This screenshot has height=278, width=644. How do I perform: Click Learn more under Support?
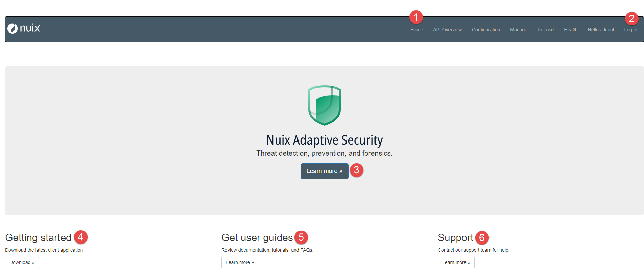click(456, 262)
